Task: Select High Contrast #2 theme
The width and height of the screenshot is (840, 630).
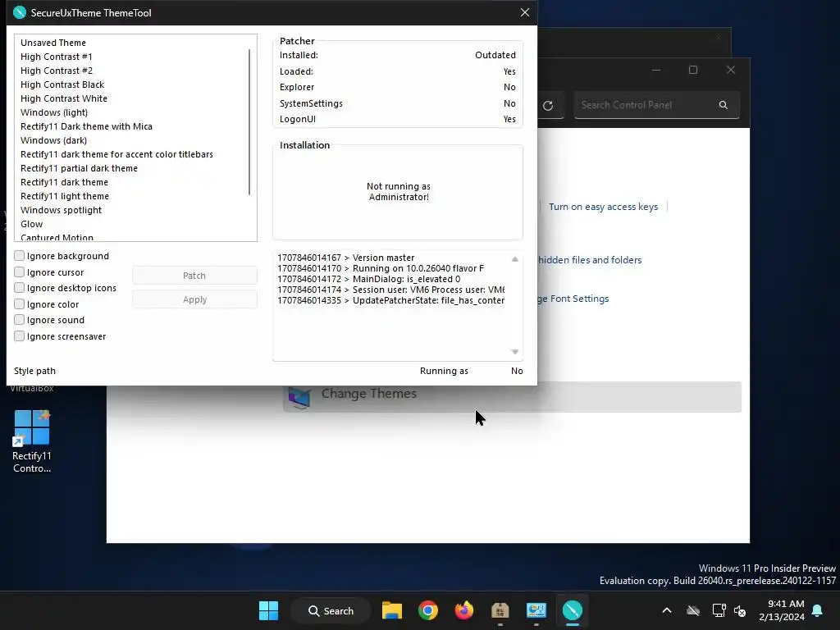Action: pyautogui.click(x=57, y=71)
